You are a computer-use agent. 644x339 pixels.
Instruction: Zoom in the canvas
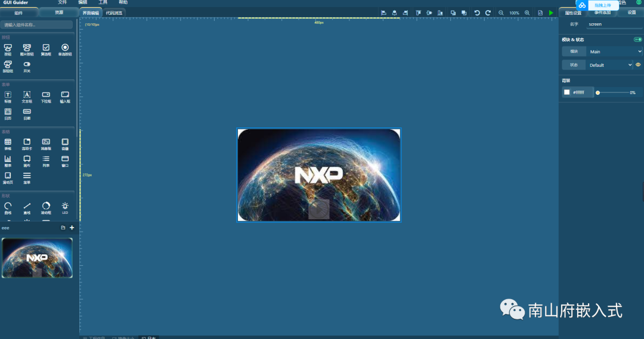click(x=527, y=13)
